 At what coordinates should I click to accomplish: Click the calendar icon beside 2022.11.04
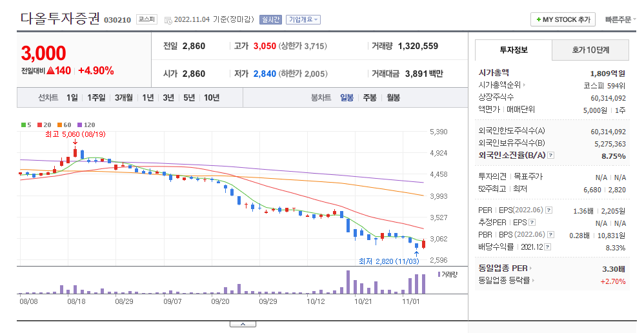168,20
